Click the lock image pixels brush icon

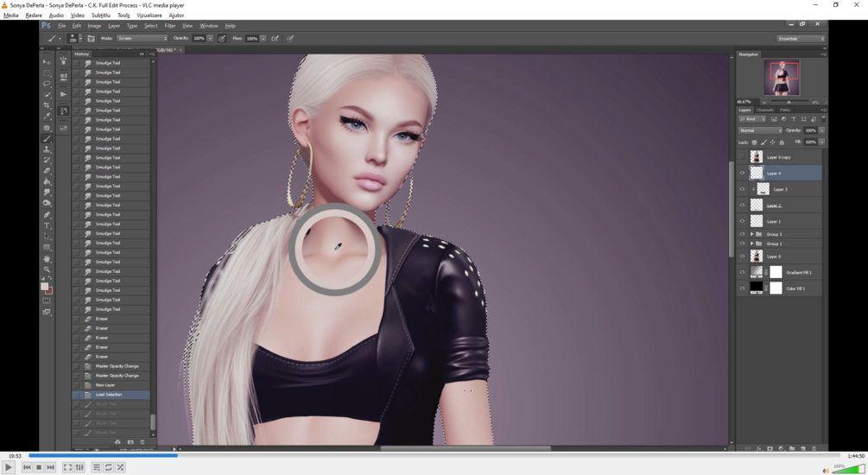pyautogui.click(x=763, y=142)
